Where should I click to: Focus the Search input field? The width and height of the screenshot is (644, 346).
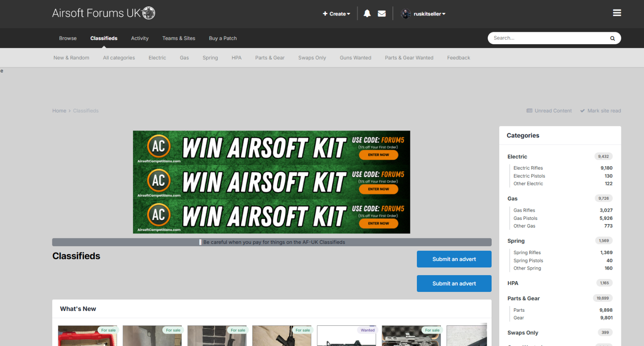point(547,38)
